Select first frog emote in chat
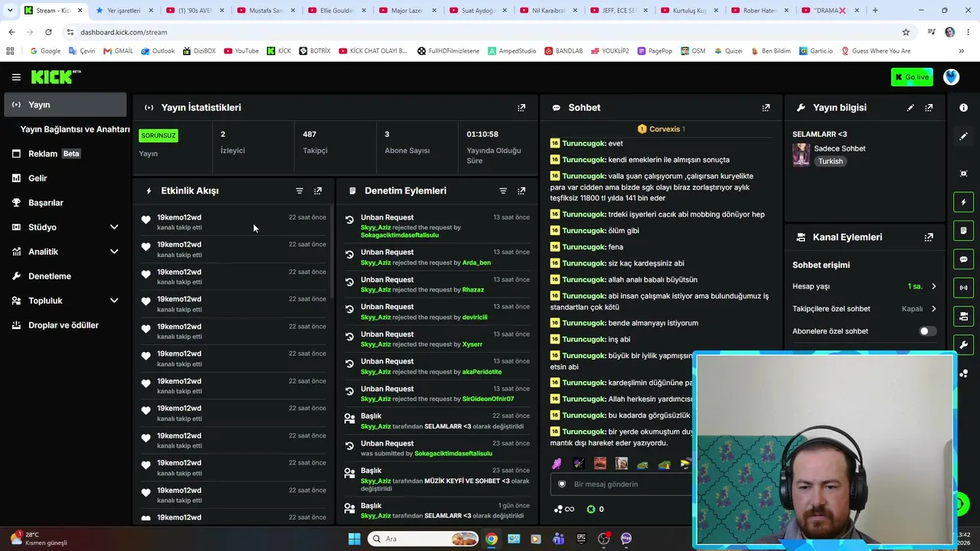This screenshot has width=980, height=551. pyautogui.click(x=642, y=464)
